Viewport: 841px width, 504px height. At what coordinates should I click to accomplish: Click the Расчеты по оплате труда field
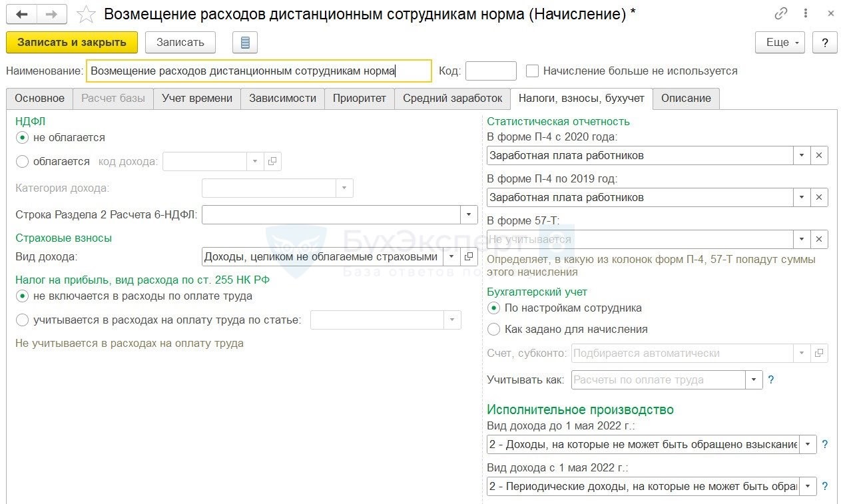658,380
